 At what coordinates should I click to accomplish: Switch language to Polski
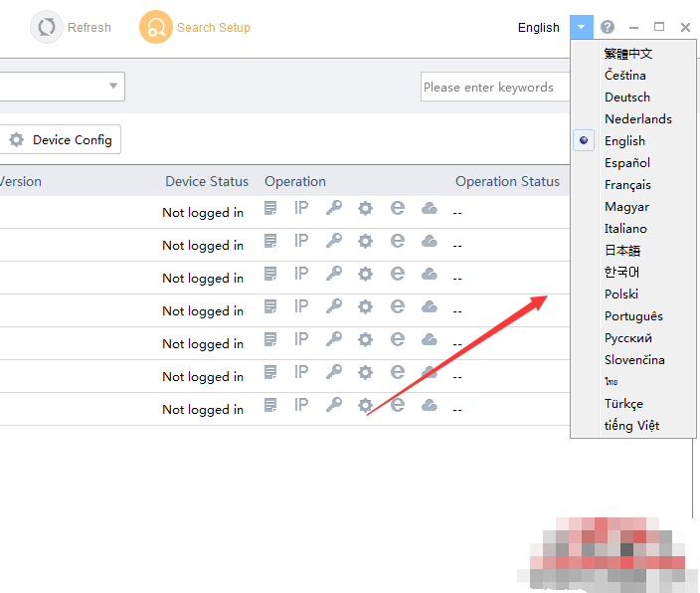point(621,295)
